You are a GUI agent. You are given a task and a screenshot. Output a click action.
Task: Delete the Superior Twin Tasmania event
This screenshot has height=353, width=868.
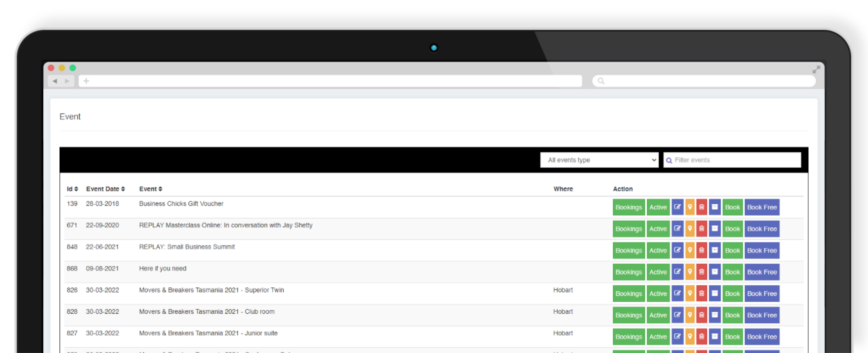coord(702,293)
